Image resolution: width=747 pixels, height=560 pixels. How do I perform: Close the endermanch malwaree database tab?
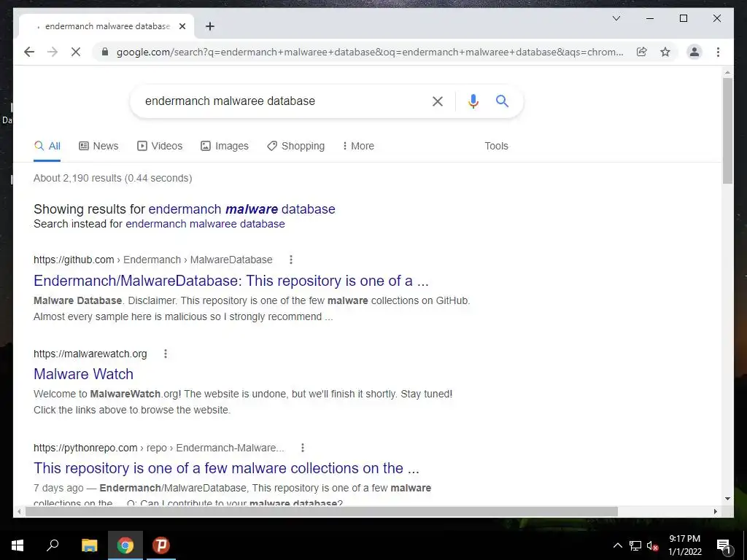[182, 26]
